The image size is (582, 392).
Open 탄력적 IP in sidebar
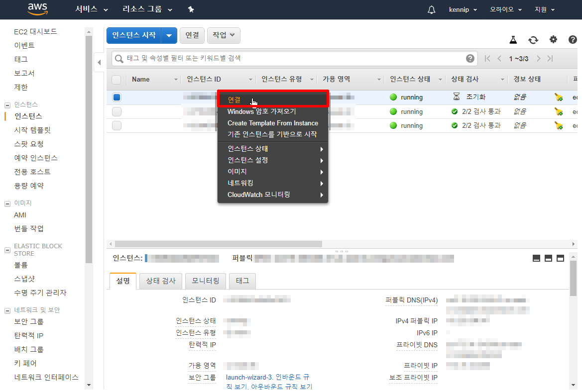tap(28, 336)
